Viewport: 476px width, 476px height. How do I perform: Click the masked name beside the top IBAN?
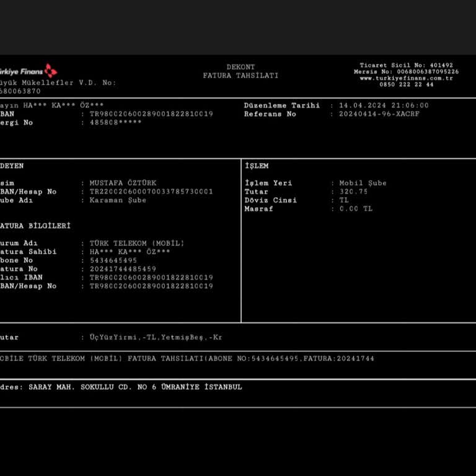pyautogui.click(x=51, y=105)
